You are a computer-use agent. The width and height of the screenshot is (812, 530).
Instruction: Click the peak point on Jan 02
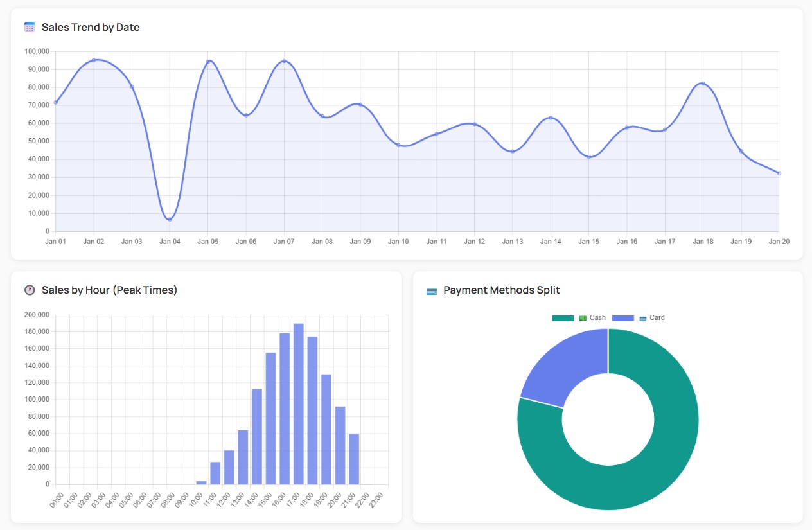93,60
